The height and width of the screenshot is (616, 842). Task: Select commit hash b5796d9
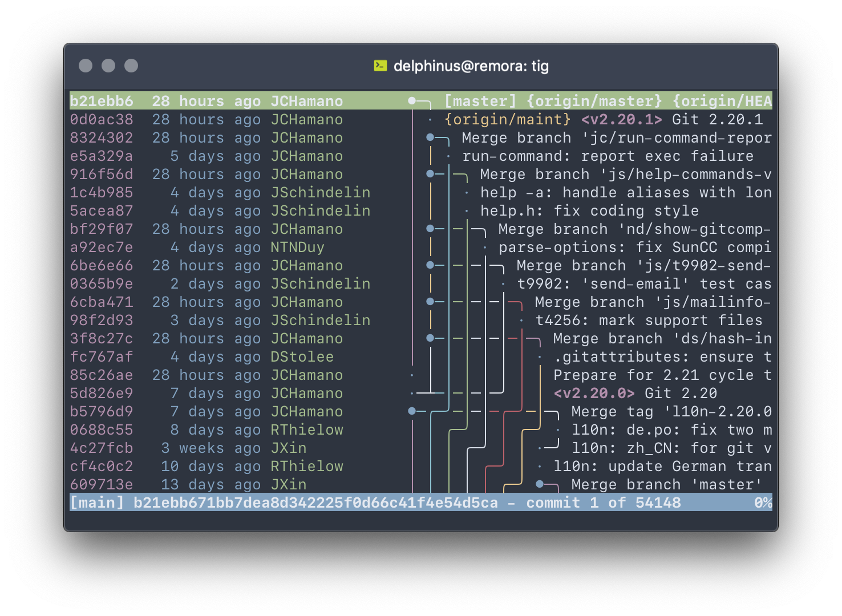(x=102, y=411)
